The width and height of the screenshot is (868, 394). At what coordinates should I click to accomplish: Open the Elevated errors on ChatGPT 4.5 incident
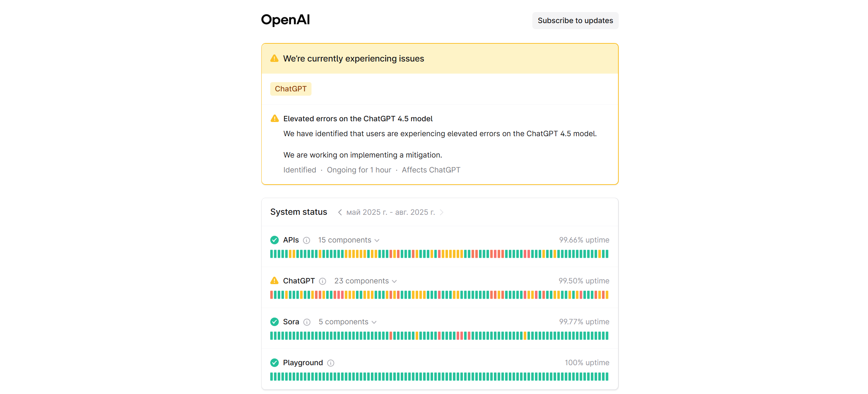[358, 119]
